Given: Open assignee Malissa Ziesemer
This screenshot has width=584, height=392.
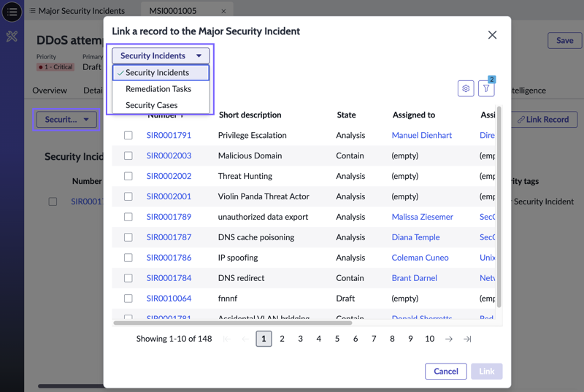Looking at the screenshot, I should (423, 217).
